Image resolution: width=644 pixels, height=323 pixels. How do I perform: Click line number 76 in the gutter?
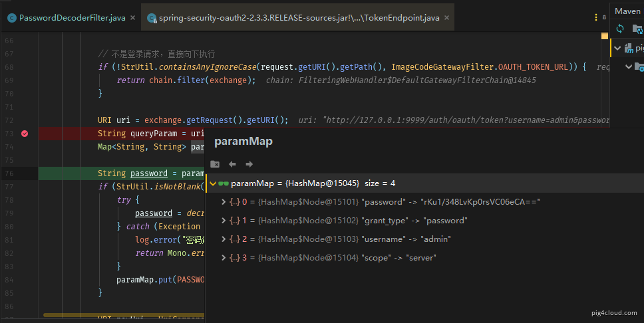tap(9, 173)
